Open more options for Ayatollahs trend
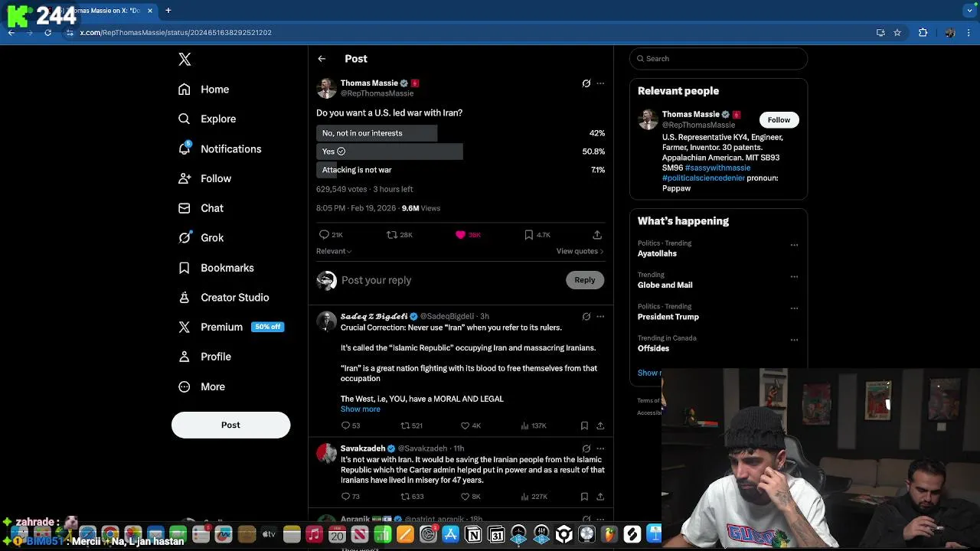 click(794, 245)
